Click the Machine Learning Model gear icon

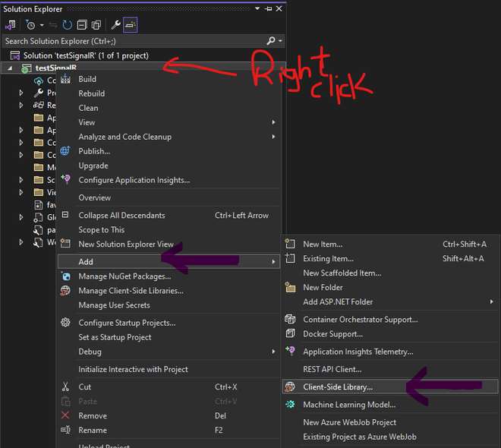pyautogui.click(x=290, y=405)
